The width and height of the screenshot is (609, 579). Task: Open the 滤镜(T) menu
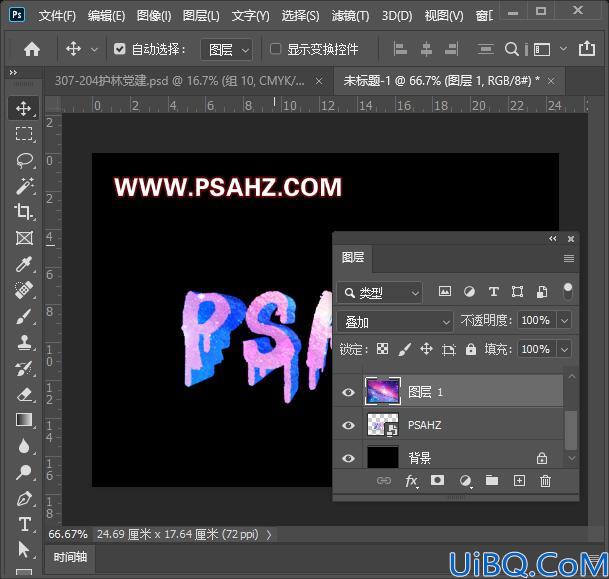click(x=350, y=16)
